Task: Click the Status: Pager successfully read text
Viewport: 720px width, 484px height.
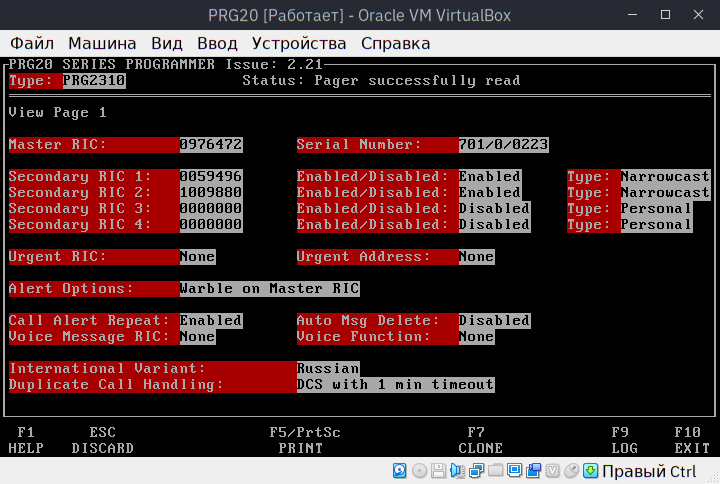Action: pos(381,81)
